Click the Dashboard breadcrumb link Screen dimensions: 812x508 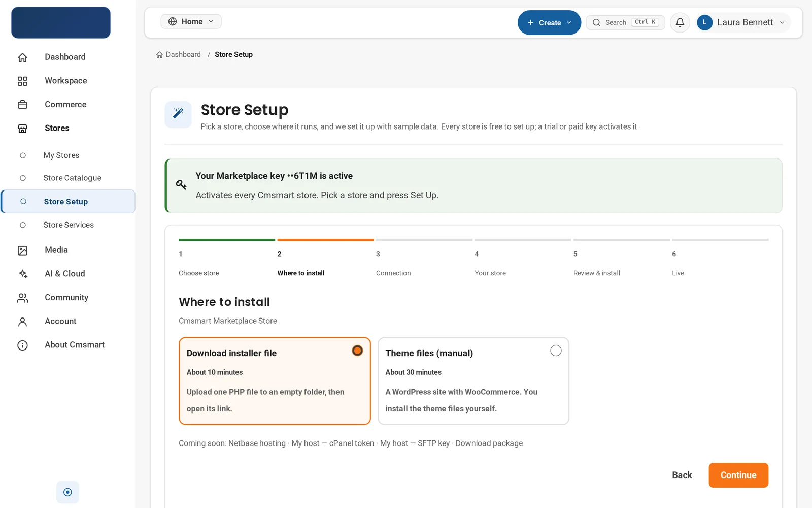[x=183, y=54]
